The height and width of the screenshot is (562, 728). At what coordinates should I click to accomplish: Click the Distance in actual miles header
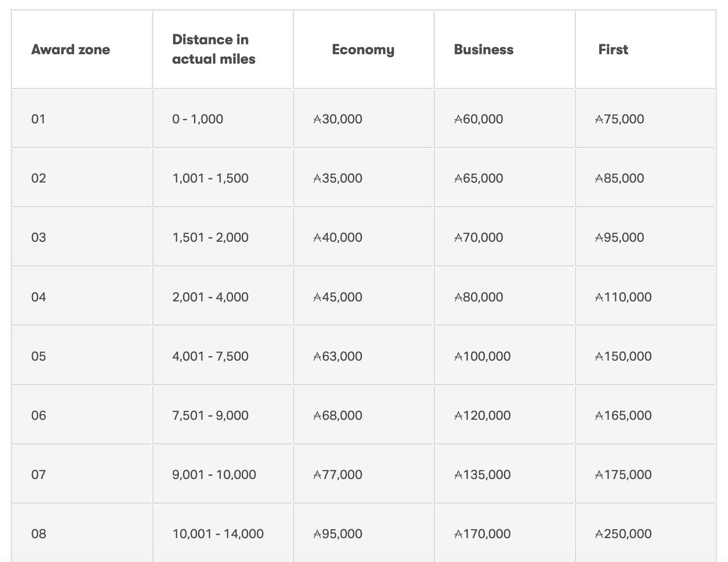coord(214,49)
